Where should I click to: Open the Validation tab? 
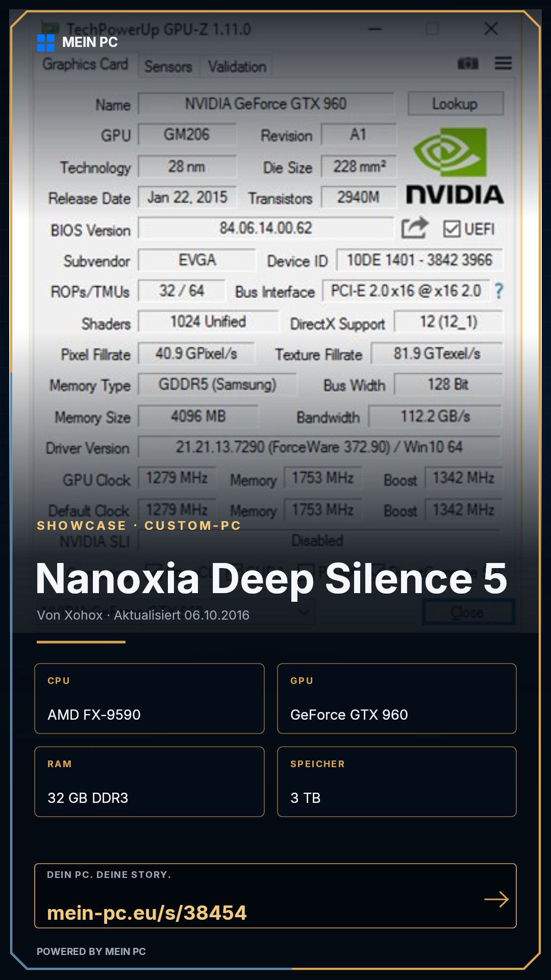[x=237, y=67]
